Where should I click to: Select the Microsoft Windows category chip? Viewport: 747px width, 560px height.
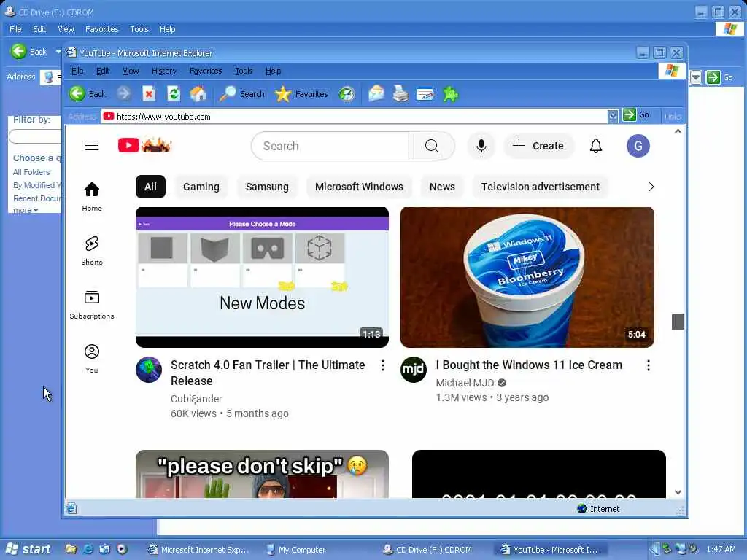coord(359,187)
